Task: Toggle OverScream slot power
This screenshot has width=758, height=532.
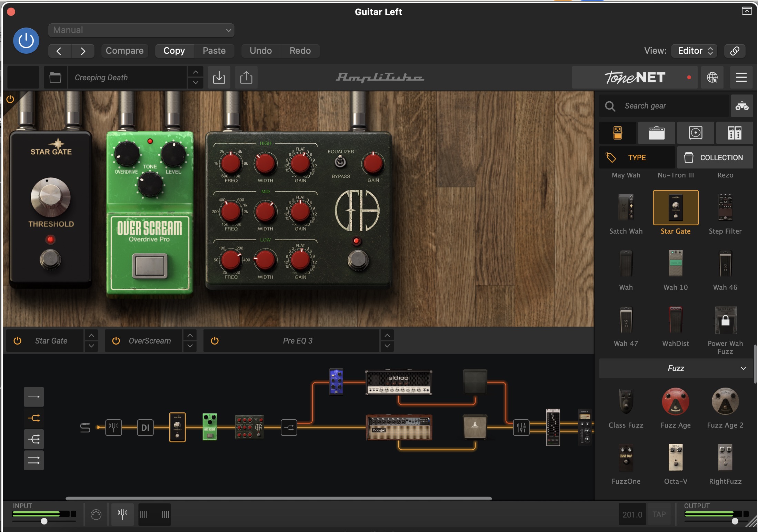Action: [116, 341]
